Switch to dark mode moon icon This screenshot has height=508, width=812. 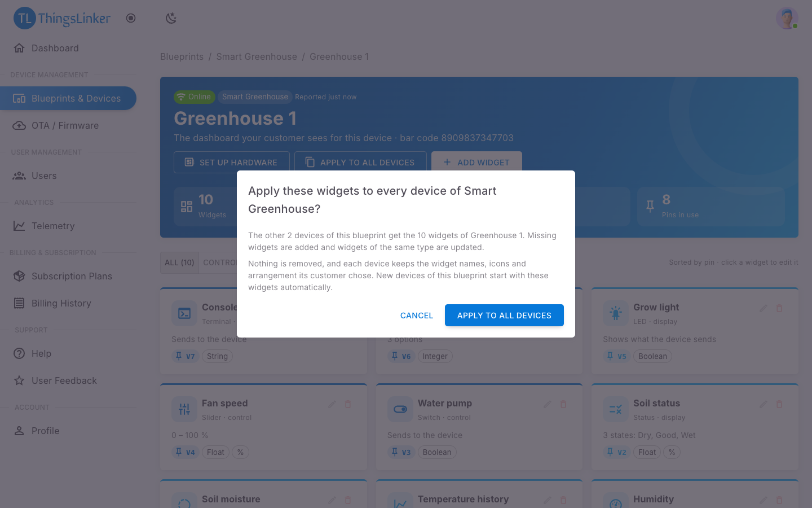pyautogui.click(x=171, y=19)
